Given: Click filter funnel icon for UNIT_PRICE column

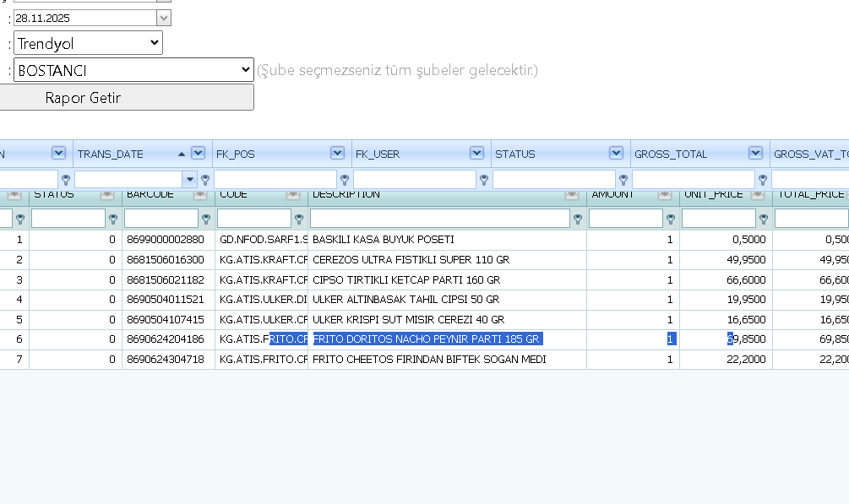Looking at the screenshot, I should (764, 219).
